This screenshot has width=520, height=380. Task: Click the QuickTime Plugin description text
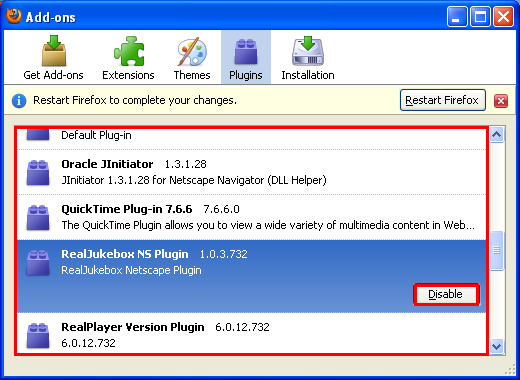point(268,225)
